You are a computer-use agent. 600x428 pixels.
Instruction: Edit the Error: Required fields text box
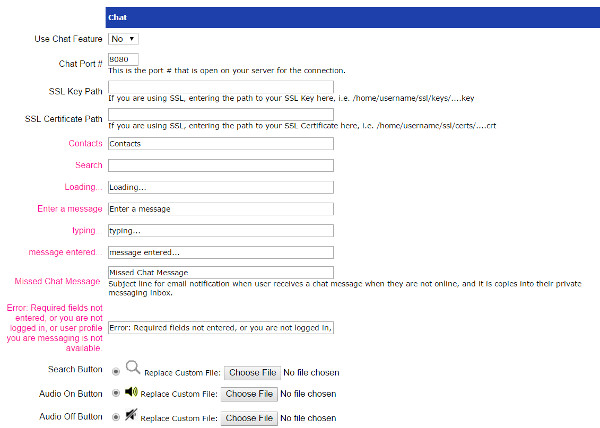pos(219,326)
